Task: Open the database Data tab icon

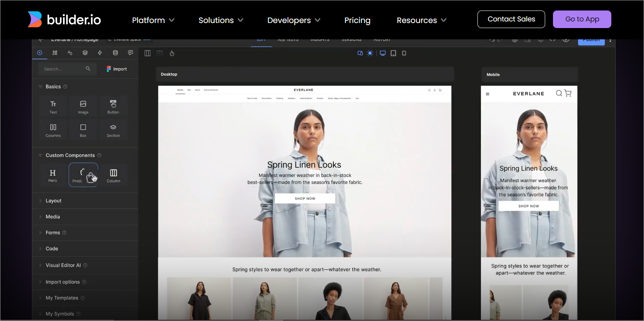Action: [115, 53]
